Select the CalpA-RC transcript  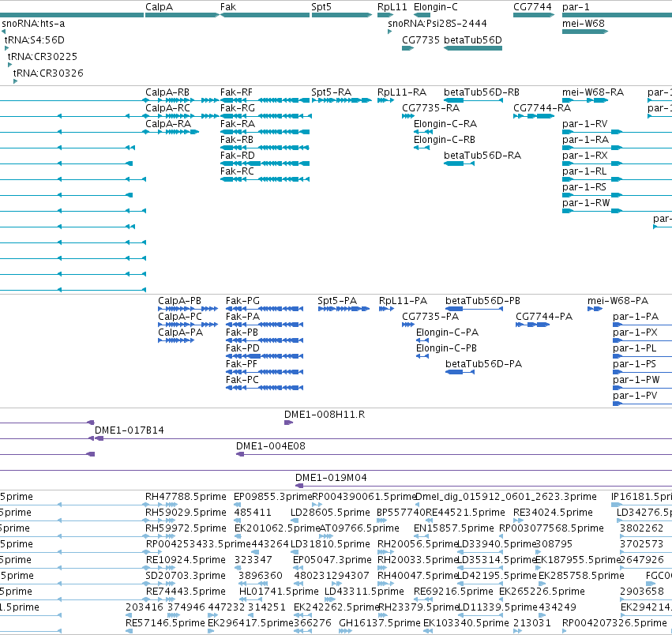pyautogui.click(x=182, y=116)
